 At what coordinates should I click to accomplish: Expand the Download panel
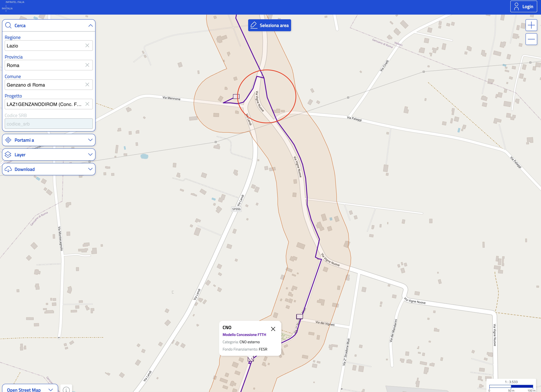(x=49, y=169)
